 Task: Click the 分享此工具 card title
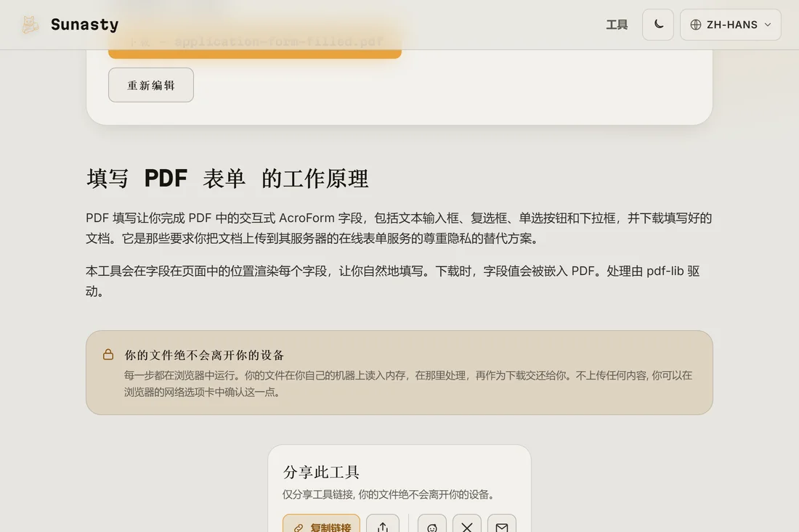click(321, 472)
